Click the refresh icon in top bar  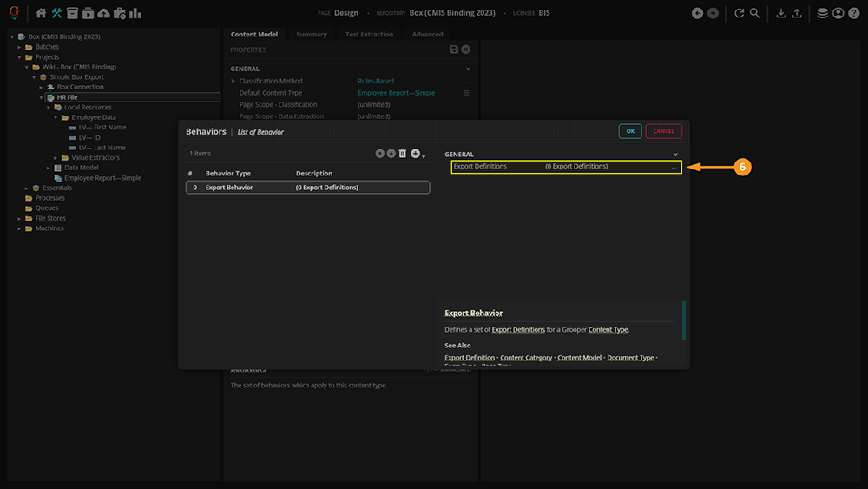click(740, 13)
